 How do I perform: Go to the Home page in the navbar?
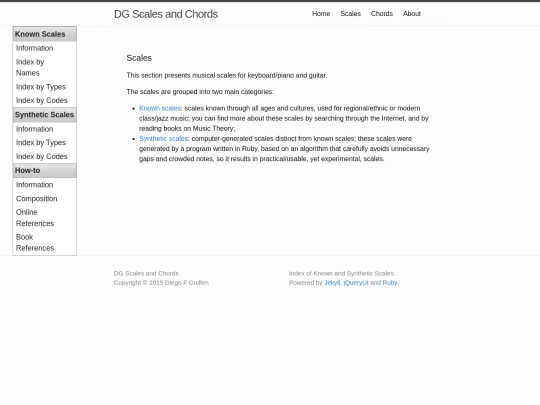[x=321, y=14]
